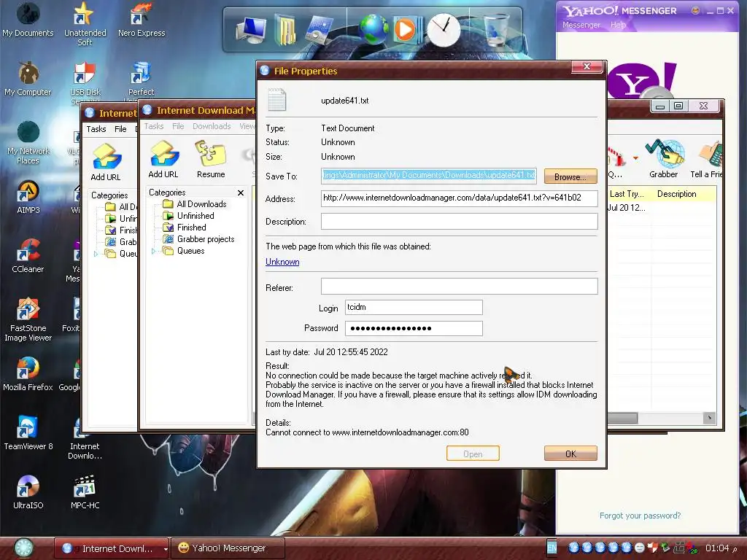The image size is (747, 560).
Task: Click the Save To path field
Action: click(429, 176)
